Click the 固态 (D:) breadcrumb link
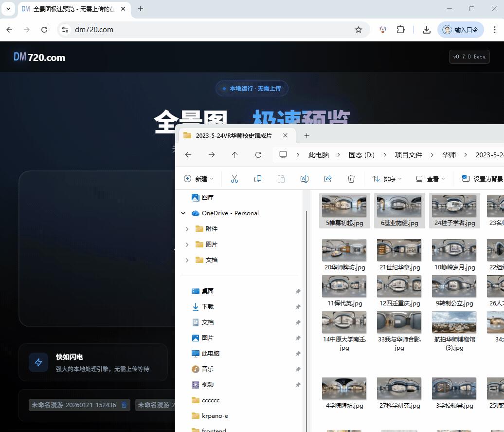Viewport: 504px width, 432px height. pyautogui.click(x=361, y=155)
